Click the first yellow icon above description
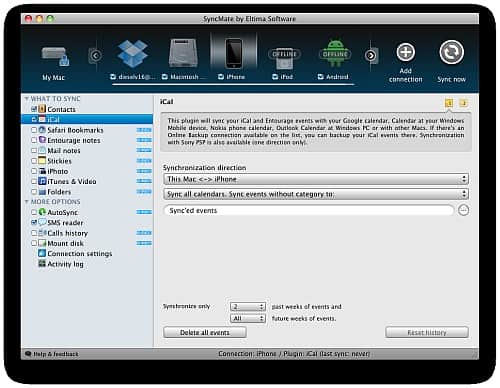500x388 pixels. tap(449, 103)
